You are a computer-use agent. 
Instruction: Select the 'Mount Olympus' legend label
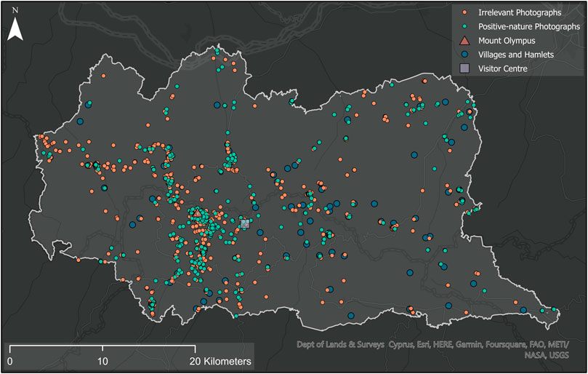(507, 41)
